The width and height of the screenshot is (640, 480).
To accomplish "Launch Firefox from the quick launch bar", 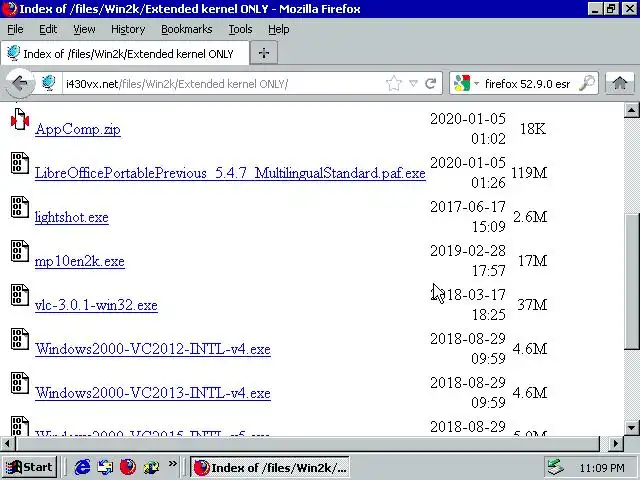I will pos(128,467).
